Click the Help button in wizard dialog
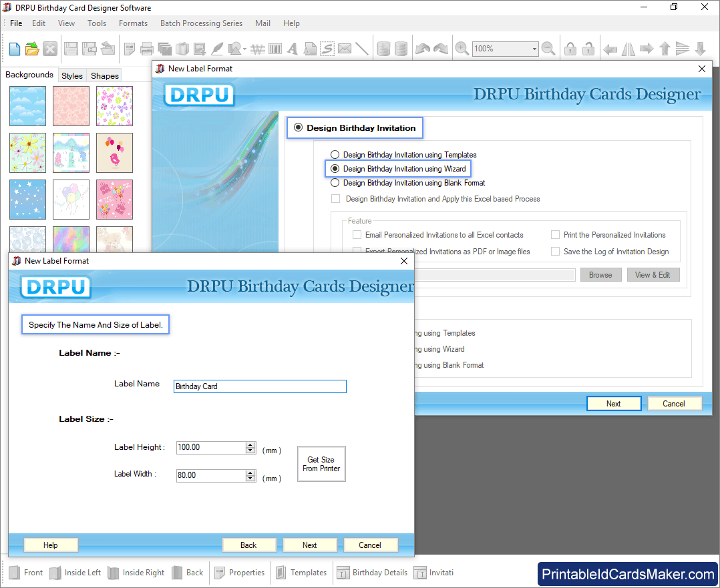 [x=51, y=545]
